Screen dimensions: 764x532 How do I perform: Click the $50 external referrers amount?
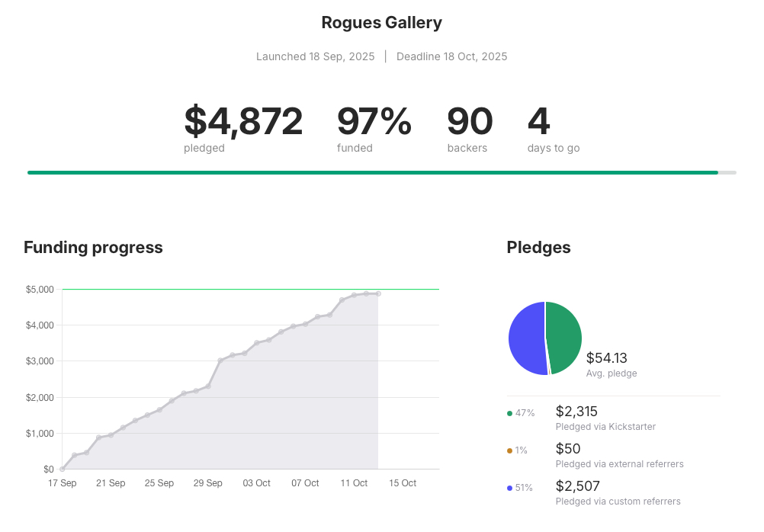(x=568, y=449)
